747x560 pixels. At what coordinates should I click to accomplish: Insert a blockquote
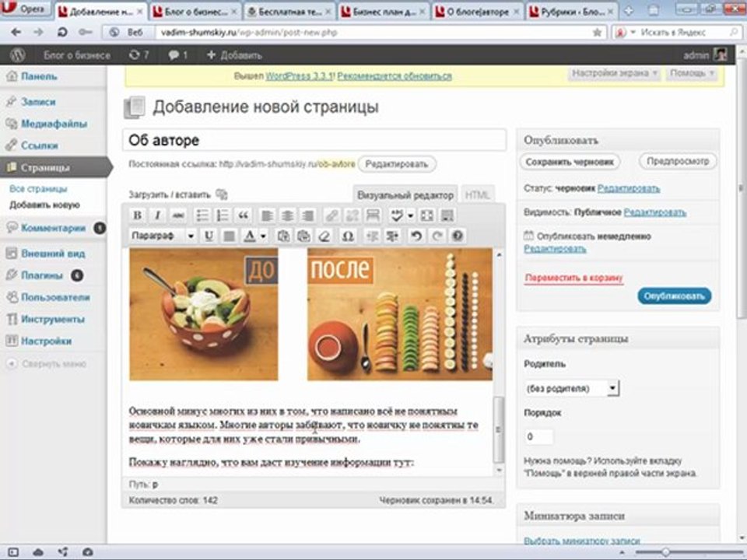[x=243, y=215]
